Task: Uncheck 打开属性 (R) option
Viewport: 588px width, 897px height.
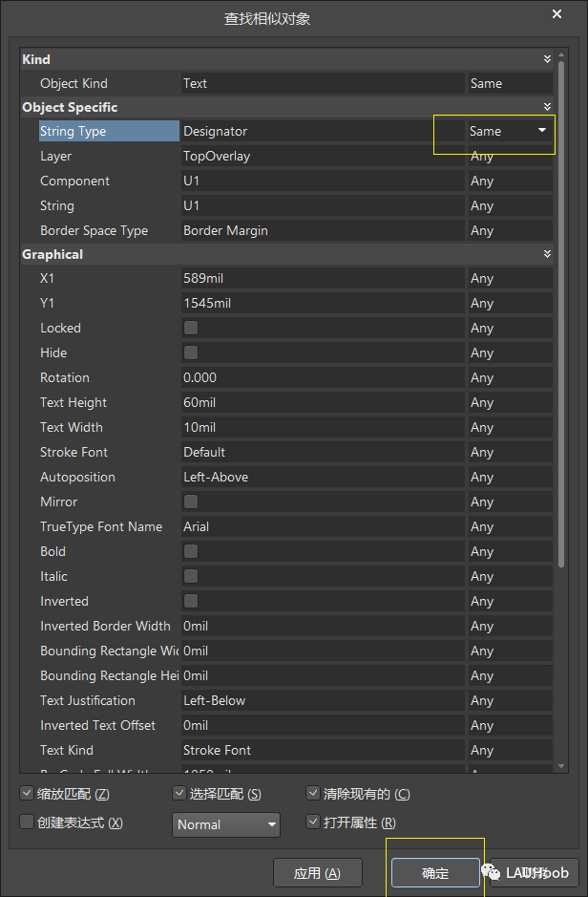Action: pyautogui.click(x=312, y=822)
